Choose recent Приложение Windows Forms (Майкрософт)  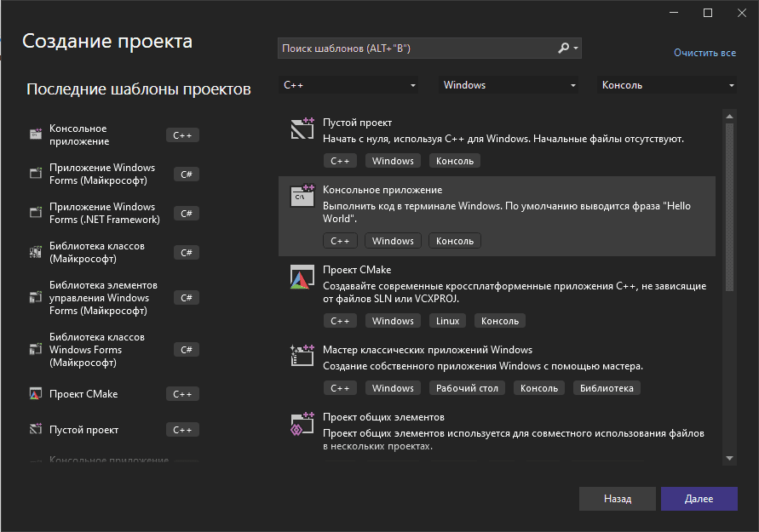click(114, 174)
